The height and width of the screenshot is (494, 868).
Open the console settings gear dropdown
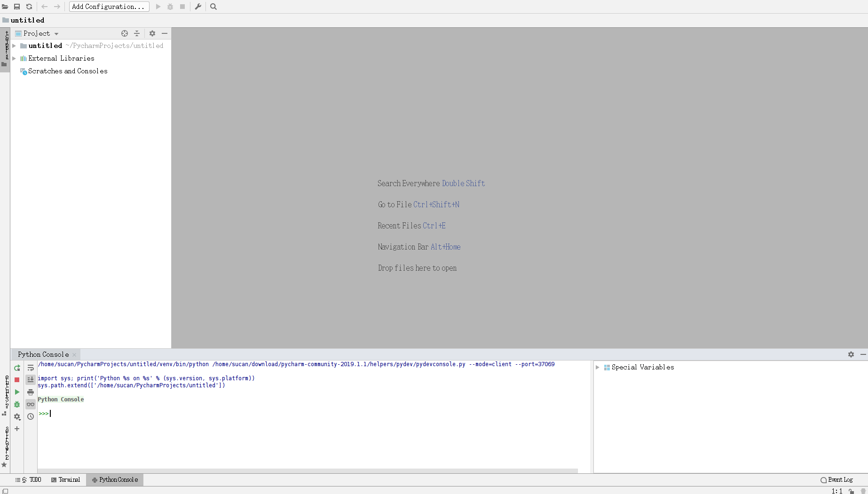point(17,416)
